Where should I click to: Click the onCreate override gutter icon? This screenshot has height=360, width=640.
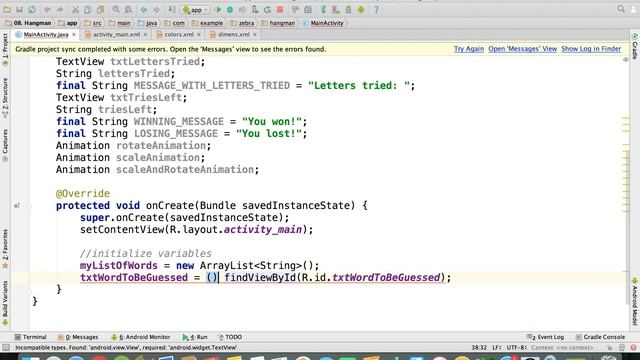[17, 206]
